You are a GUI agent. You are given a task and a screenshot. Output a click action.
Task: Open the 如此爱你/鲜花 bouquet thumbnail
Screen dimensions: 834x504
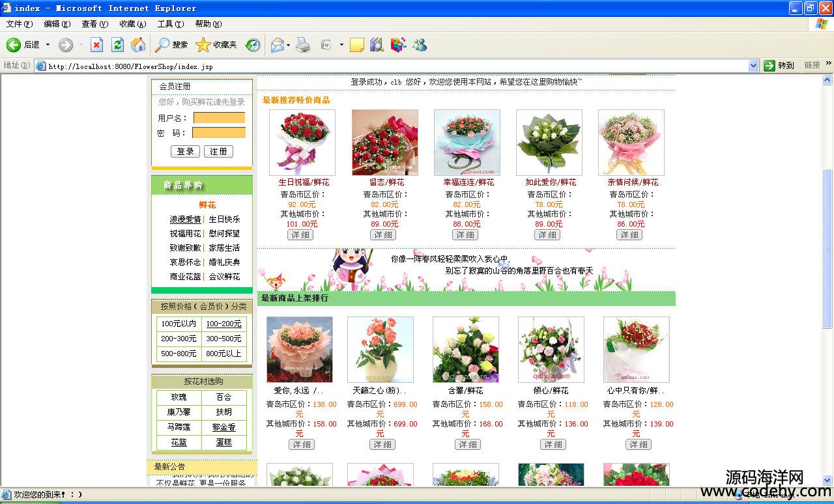[x=549, y=143]
